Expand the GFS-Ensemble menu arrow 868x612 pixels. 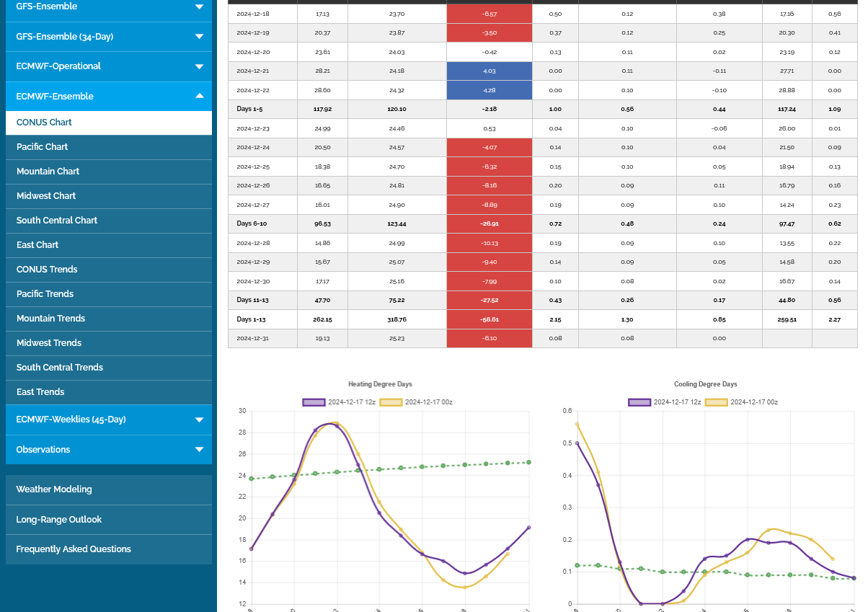[x=199, y=7]
